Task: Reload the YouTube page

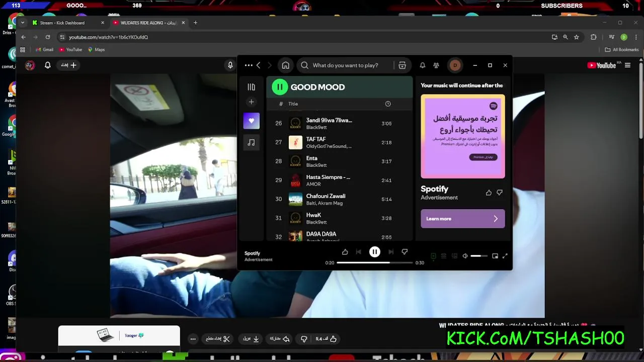Action: coord(48,37)
